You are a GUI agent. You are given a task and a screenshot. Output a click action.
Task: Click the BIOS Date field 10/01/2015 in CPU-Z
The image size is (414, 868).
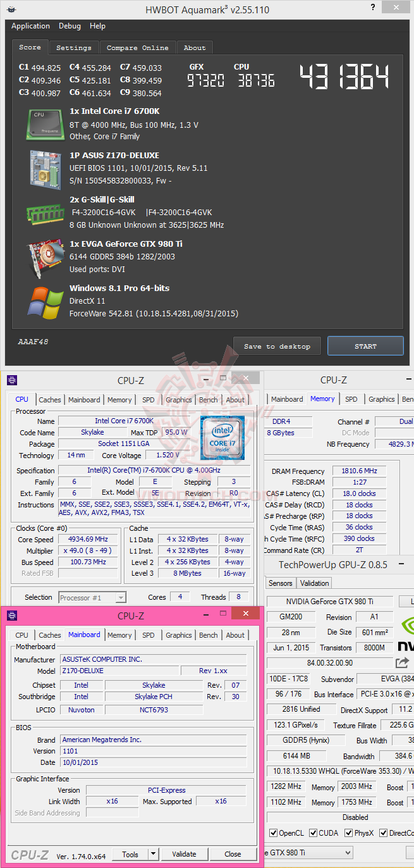152,762
